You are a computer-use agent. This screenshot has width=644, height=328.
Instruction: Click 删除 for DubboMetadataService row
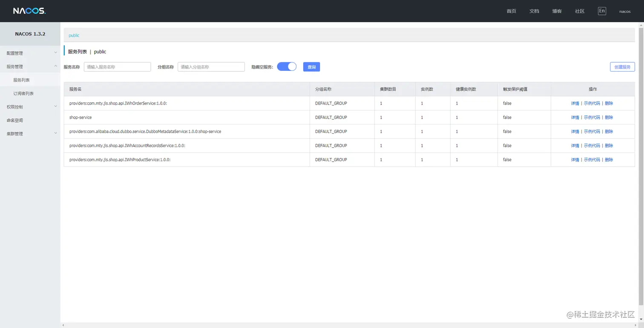pos(609,131)
